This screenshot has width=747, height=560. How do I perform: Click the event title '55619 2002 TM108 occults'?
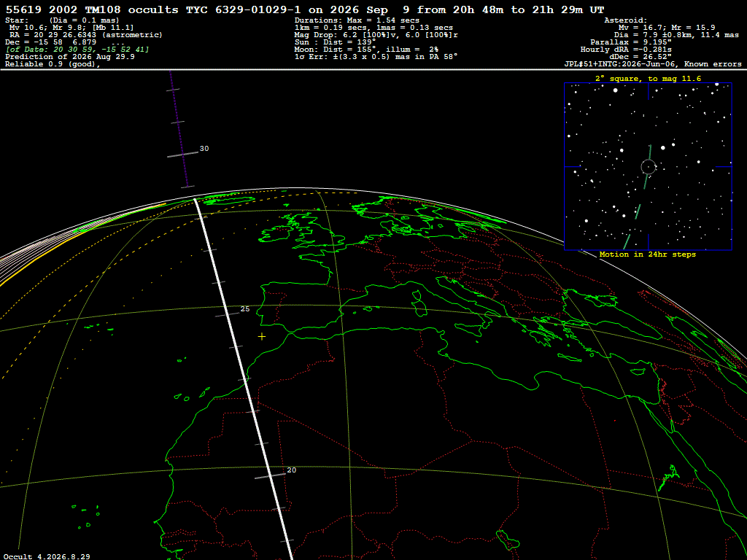[x=92, y=9]
